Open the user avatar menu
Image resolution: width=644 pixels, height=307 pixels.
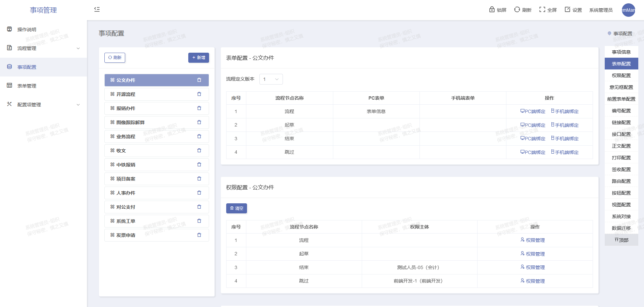click(x=628, y=10)
